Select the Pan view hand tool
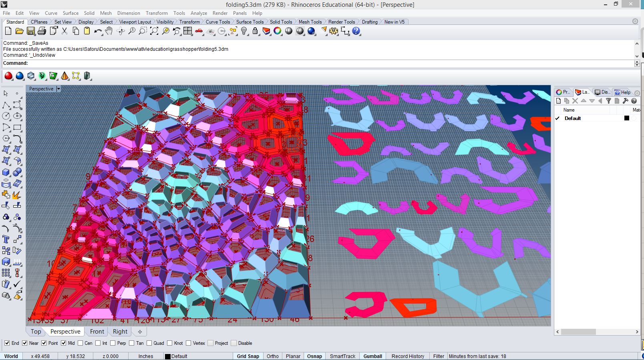Screen dimensions: 644x360 point(109,31)
